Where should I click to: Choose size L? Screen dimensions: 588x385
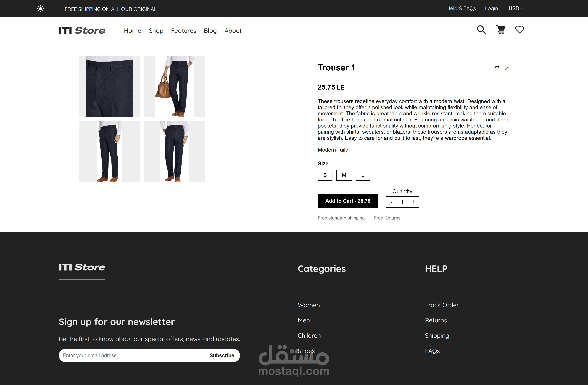(x=363, y=175)
